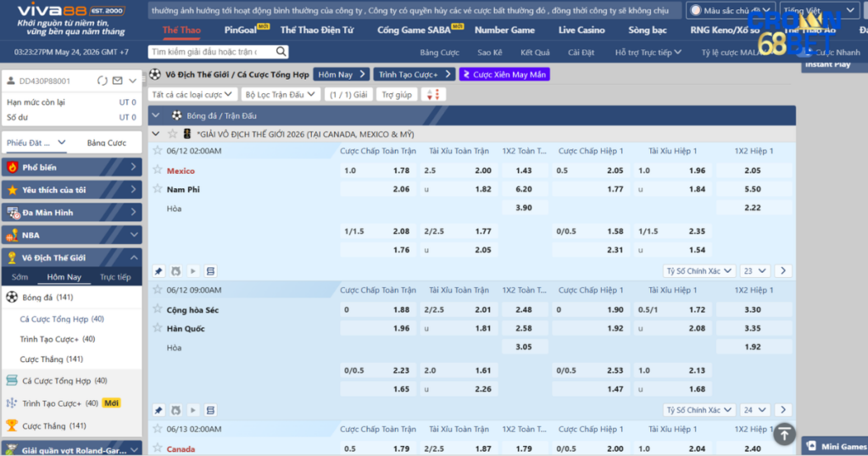
Task: Refresh the account balance icon
Action: pos(103,81)
